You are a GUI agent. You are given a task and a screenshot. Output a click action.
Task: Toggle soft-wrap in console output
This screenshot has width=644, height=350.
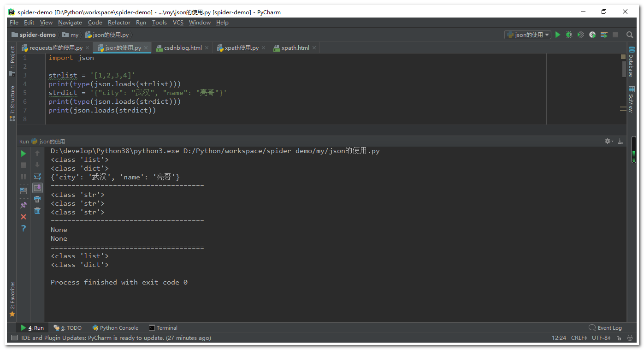pos(37,176)
